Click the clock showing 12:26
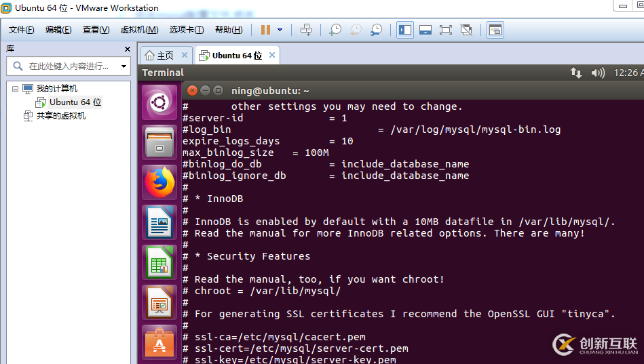 (x=628, y=73)
